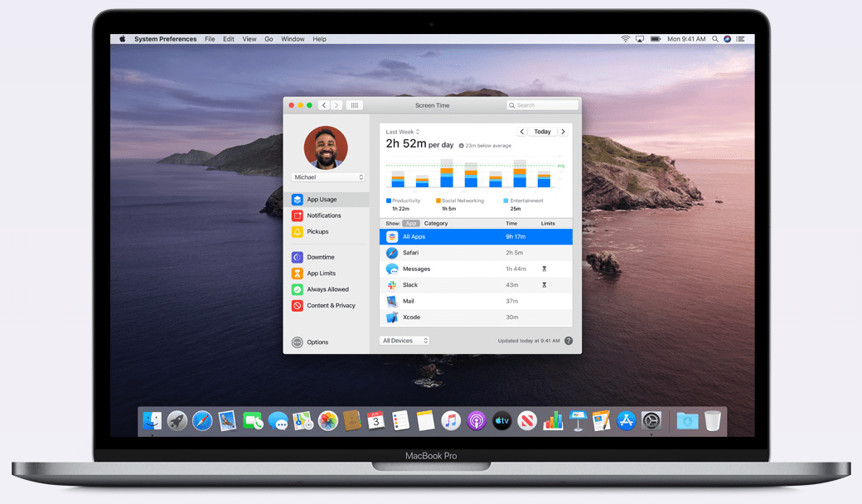Show all preferences grid button
Image resolution: width=862 pixels, height=504 pixels.
pyautogui.click(x=355, y=105)
